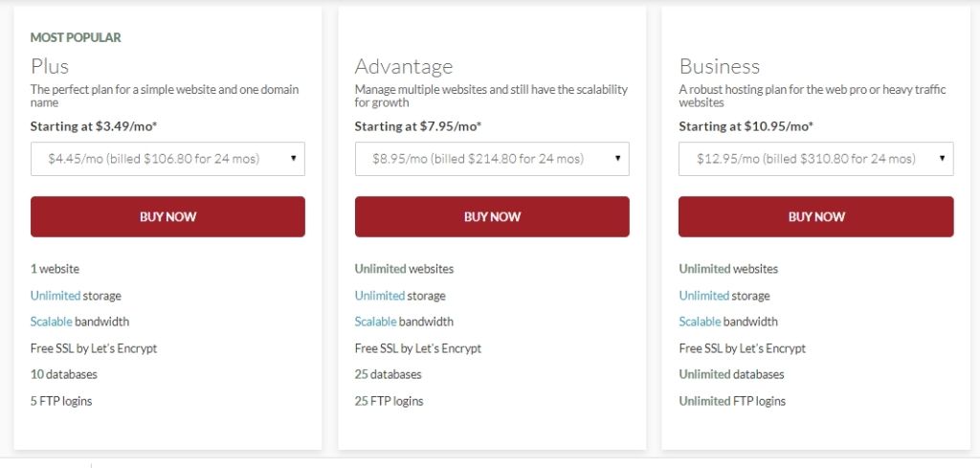Viewport: 980px width, 468px height.
Task: Open the Advantage plan billing term dropdown
Action: click(492, 159)
